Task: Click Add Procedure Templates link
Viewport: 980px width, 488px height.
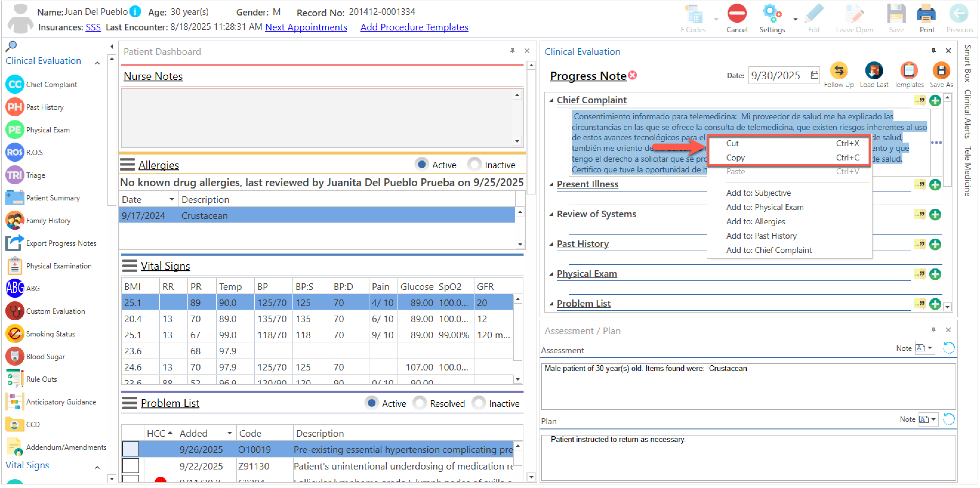Action: (x=414, y=27)
